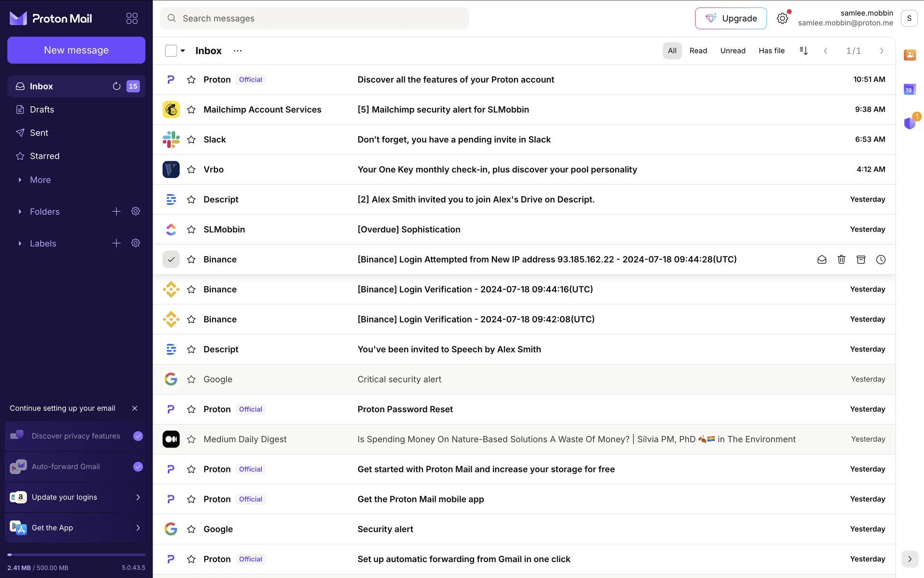The height and width of the screenshot is (578, 924).
Task: Open Calendar icon in right sidebar
Action: 910,90
